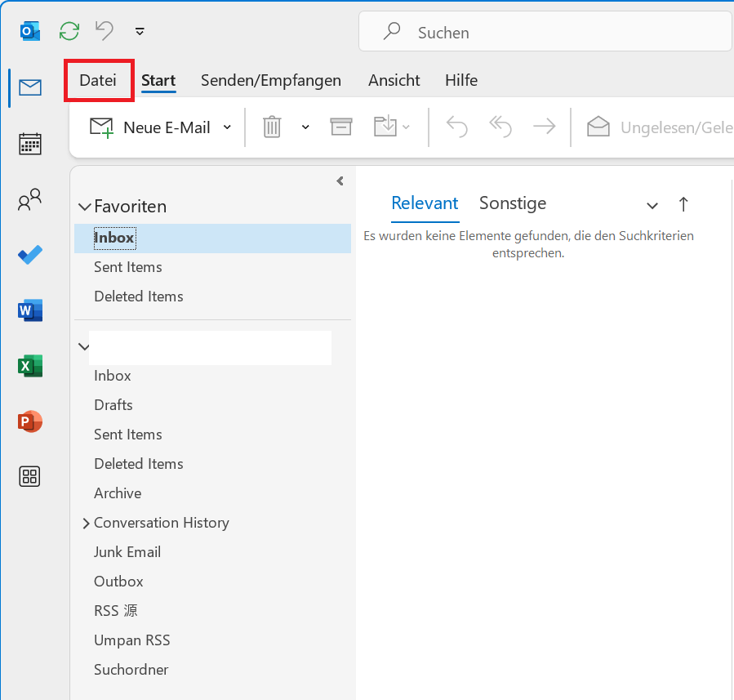Open PowerPoint from the sidebar
The image size is (734, 700).
click(x=30, y=421)
